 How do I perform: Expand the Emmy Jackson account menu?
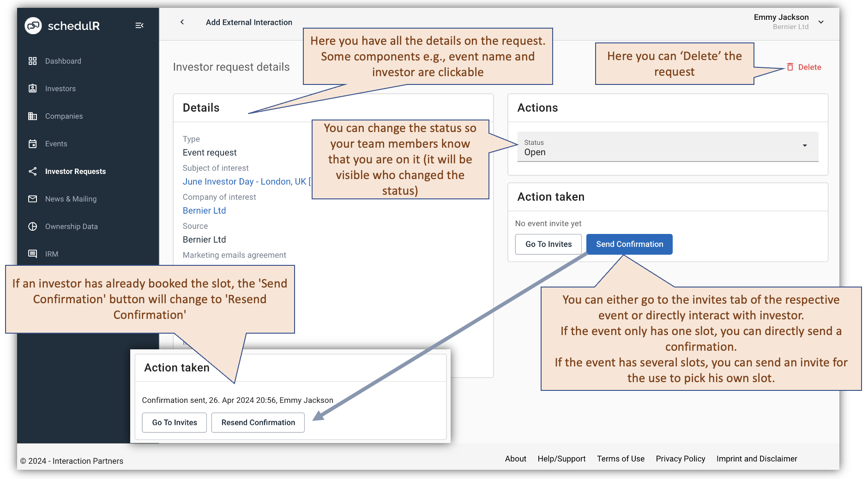821,22
